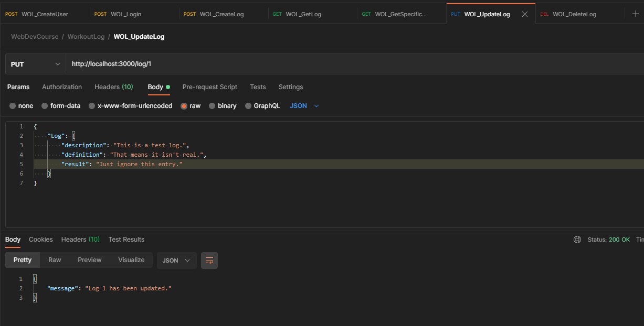The height and width of the screenshot is (326, 644).
Task: Click the request URL input field
Action: point(354,64)
